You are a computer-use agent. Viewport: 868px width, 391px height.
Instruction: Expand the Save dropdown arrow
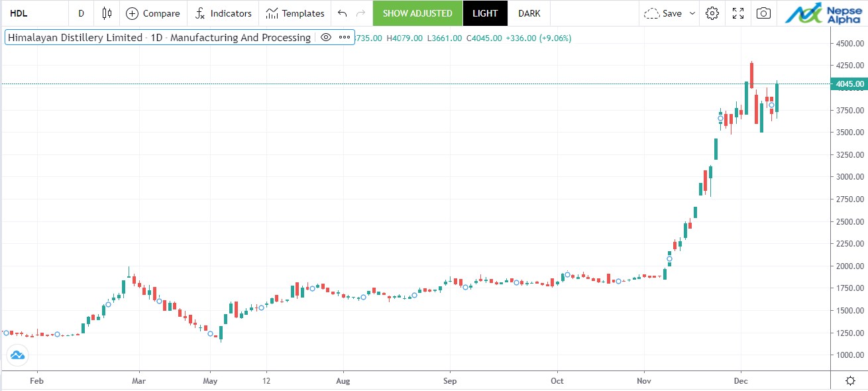(693, 13)
